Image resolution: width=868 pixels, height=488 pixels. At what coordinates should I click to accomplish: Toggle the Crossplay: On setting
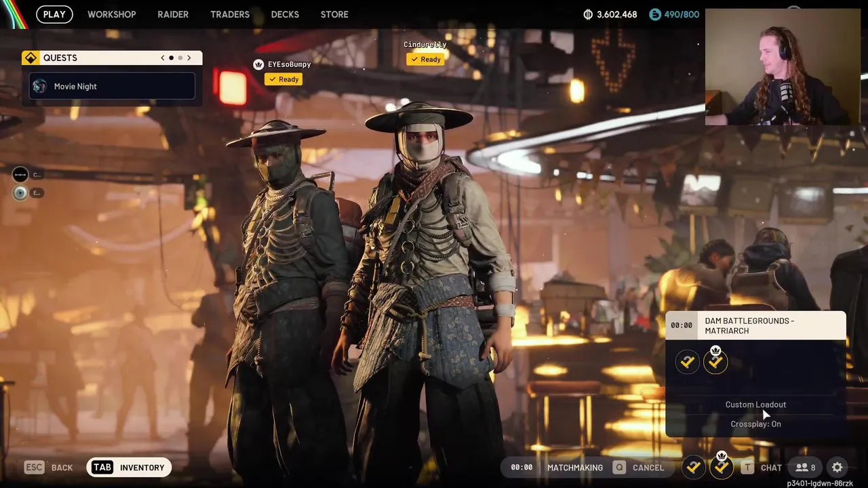click(755, 424)
